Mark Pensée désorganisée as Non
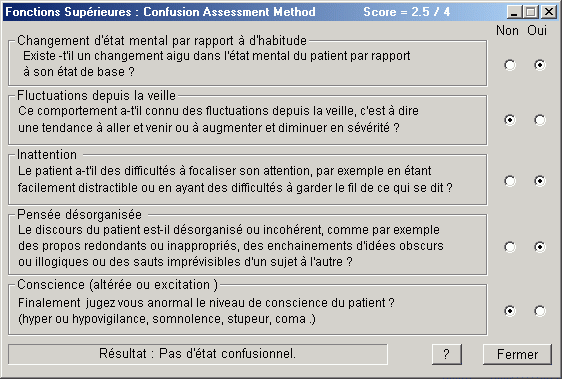562x379 pixels. (510, 247)
